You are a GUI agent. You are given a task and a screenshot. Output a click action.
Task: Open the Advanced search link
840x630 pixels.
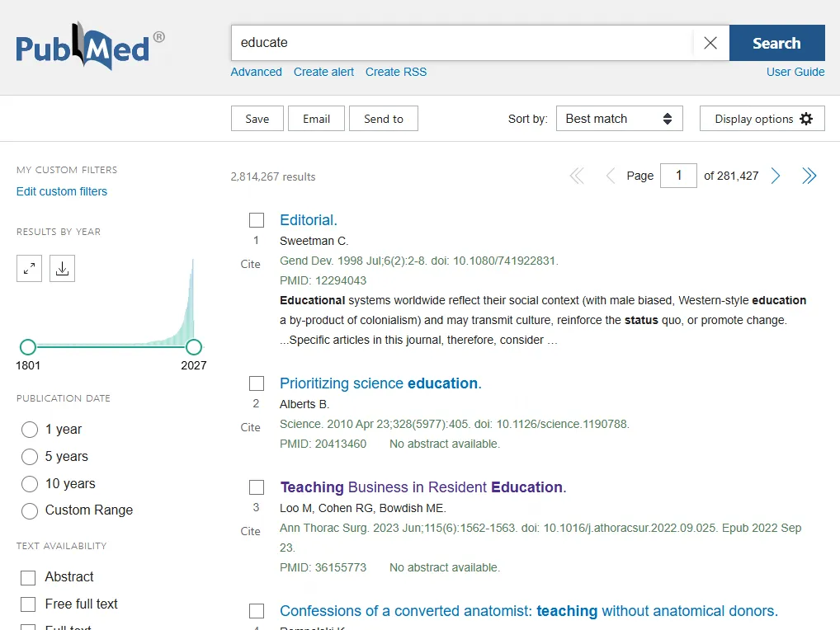pyautogui.click(x=256, y=72)
